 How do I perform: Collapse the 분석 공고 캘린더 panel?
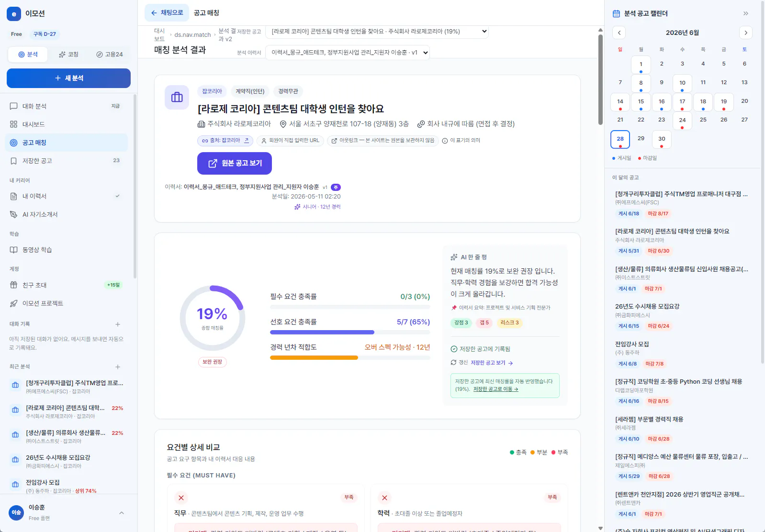[745, 13]
